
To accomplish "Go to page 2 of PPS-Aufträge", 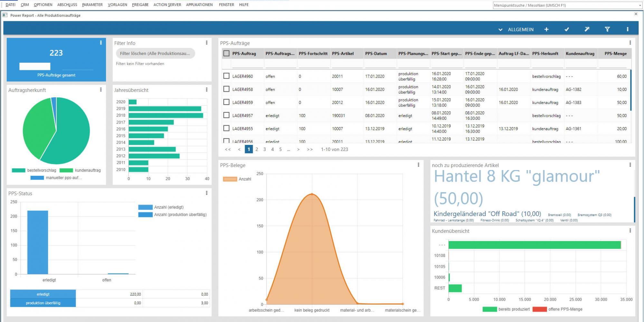I will point(257,149).
